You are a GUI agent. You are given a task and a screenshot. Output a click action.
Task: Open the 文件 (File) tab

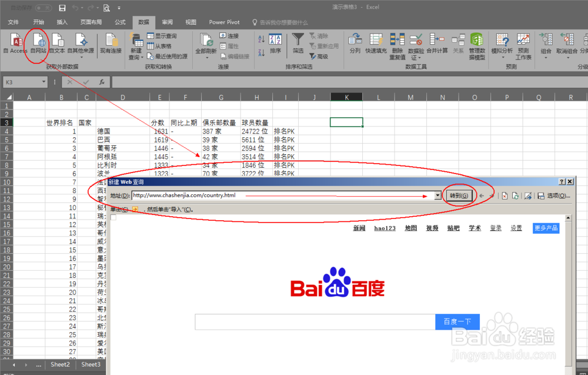(14, 22)
